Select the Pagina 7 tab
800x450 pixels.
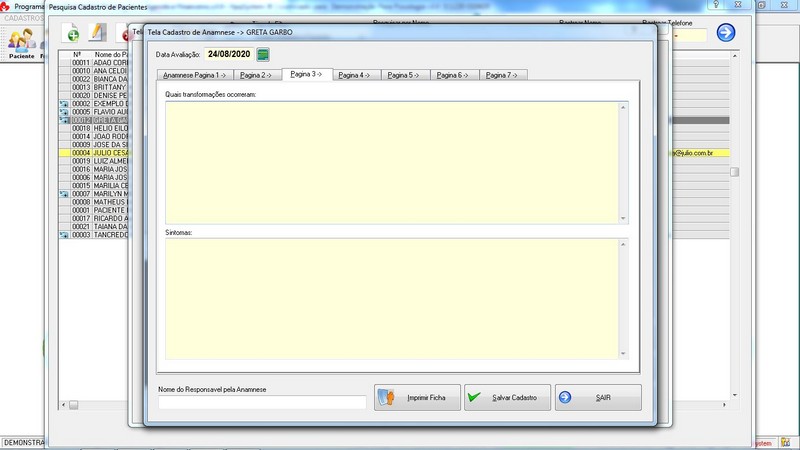(x=503, y=75)
